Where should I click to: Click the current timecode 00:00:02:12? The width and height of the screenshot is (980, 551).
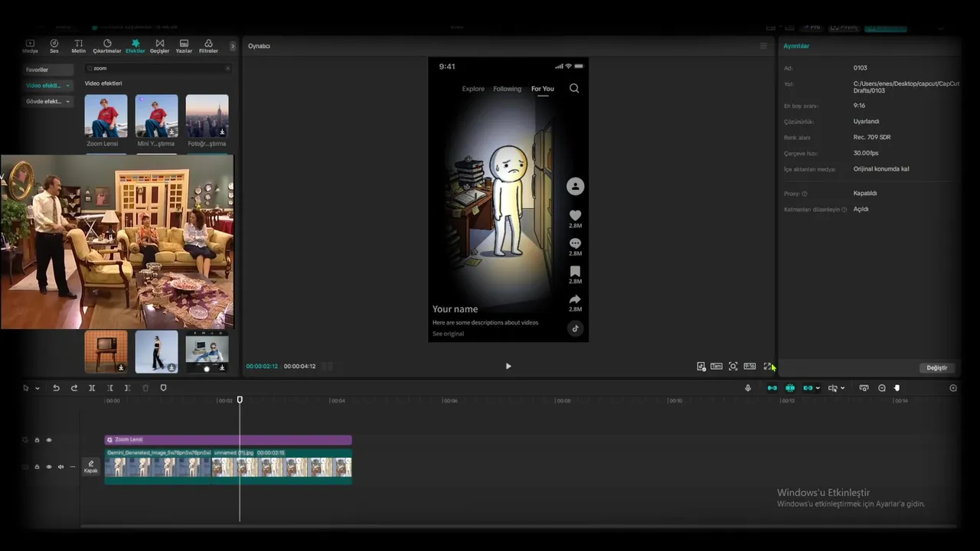pos(262,367)
